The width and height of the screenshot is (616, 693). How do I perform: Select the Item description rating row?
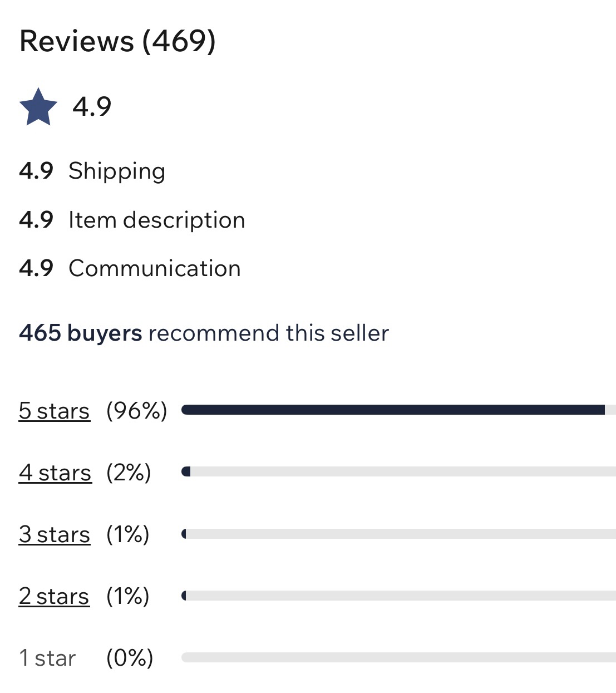tap(132, 220)
